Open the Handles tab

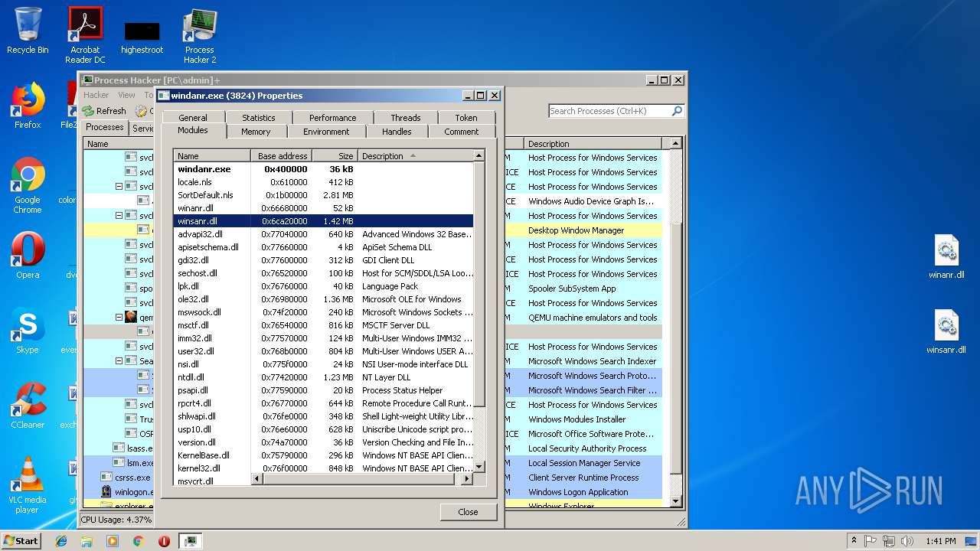click(397, 132)
